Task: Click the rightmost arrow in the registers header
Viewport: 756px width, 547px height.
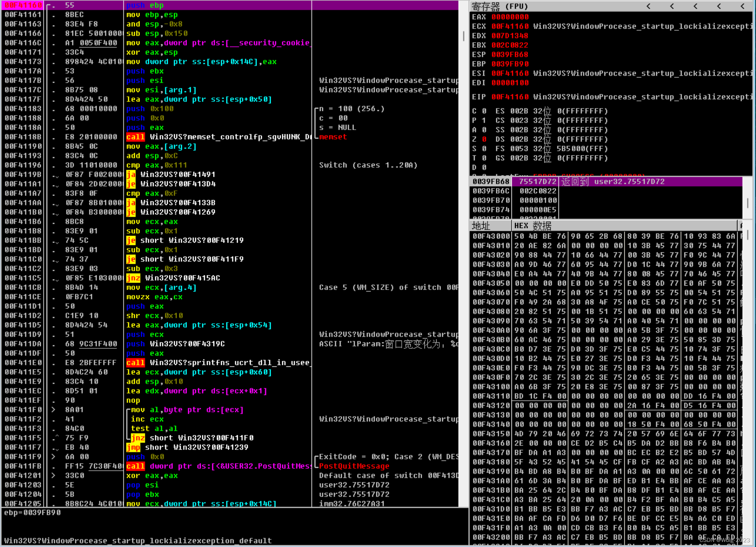Action: tap(743, 6)
